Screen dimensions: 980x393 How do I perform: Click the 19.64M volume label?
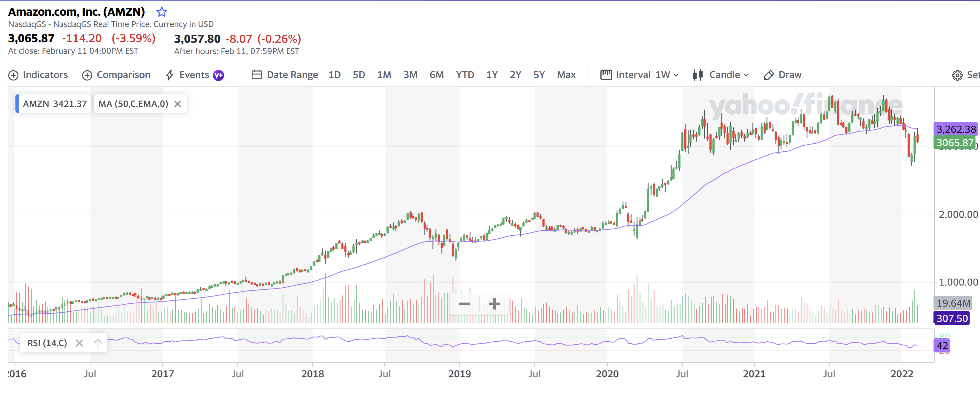tap(953, 303)
